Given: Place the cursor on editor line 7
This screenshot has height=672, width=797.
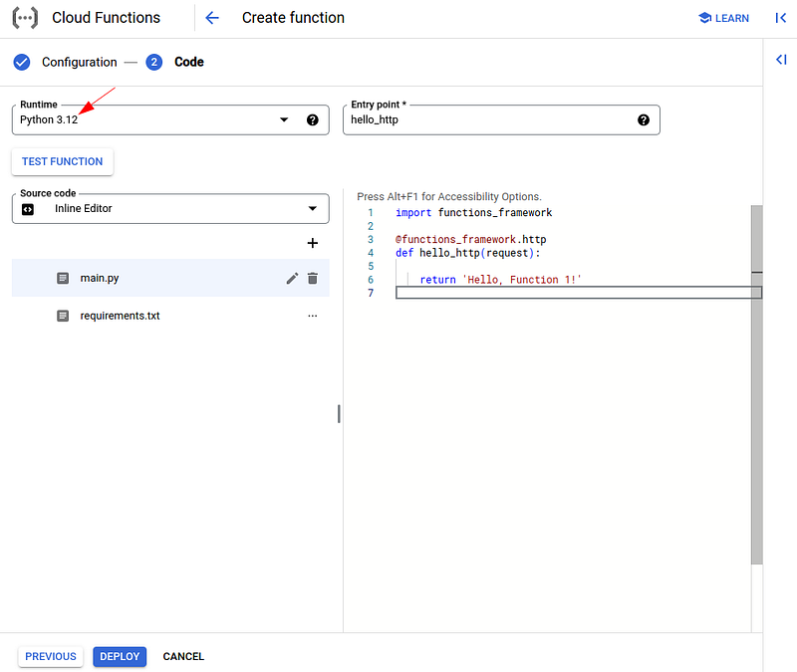Looking at the screenshot, I should point(579,293).
